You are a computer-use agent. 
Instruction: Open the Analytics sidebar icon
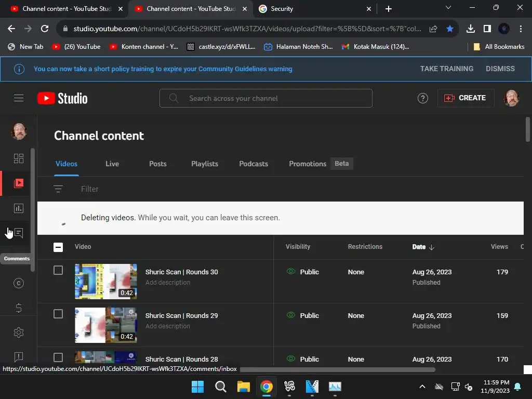coord(19,208)
